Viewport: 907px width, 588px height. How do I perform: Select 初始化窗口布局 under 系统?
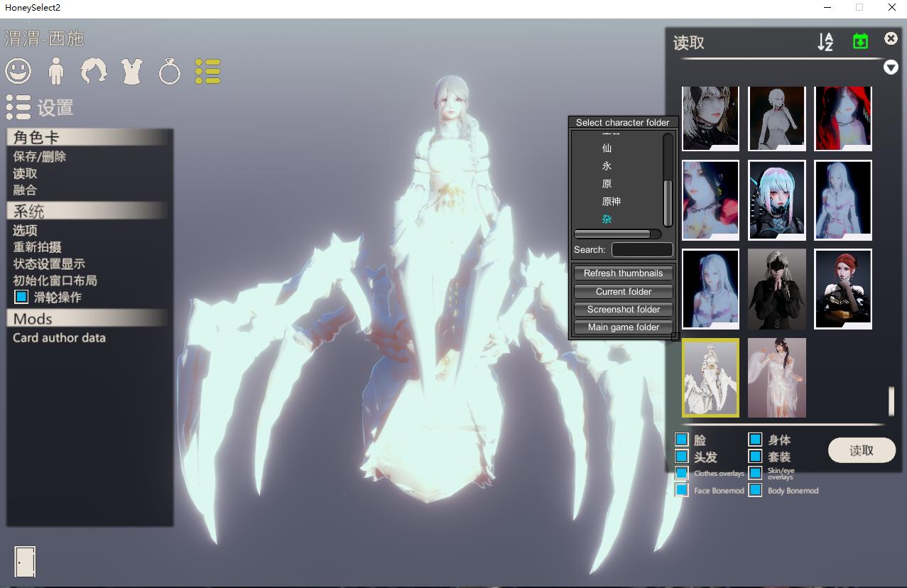[x=55, y=281]
